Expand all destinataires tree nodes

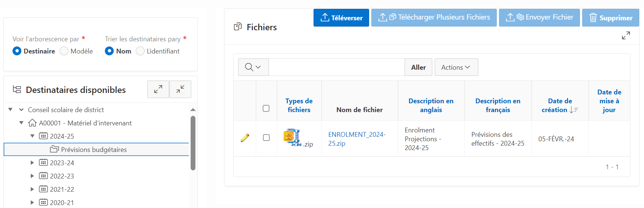point(158,89)
